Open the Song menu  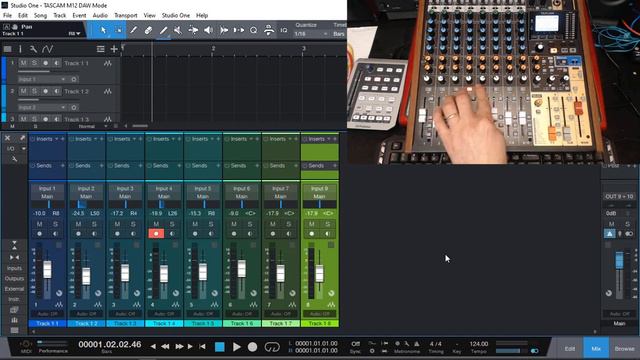pos(40,16)
